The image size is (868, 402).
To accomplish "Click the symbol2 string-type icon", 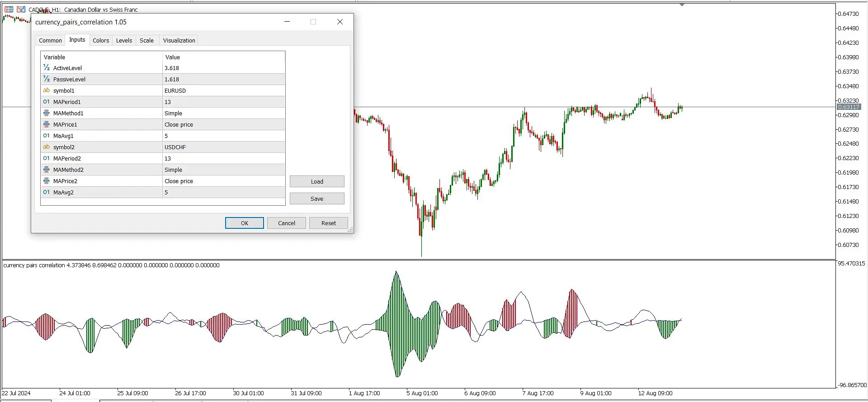I will tap(47, 147).
